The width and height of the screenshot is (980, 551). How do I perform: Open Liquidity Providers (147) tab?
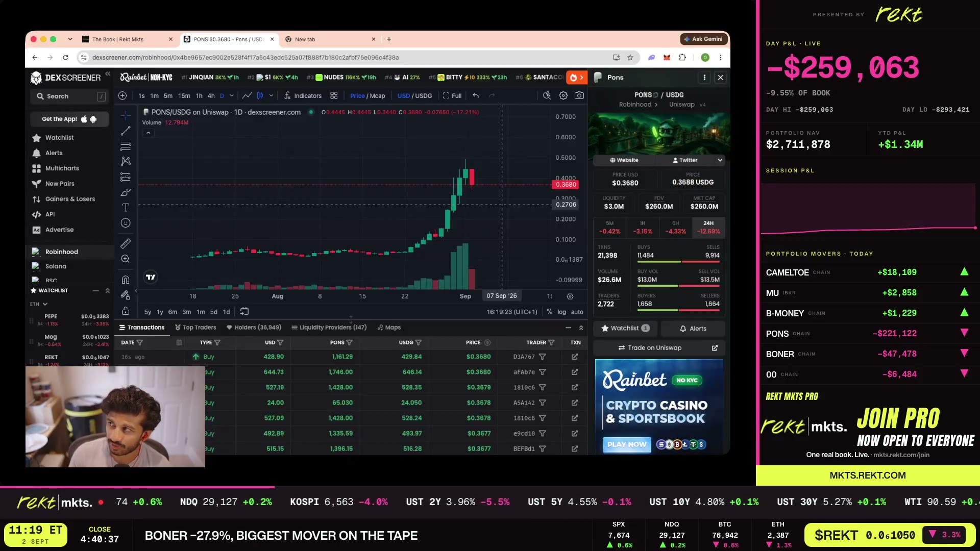pyautogui.click(x=329, y=328)
